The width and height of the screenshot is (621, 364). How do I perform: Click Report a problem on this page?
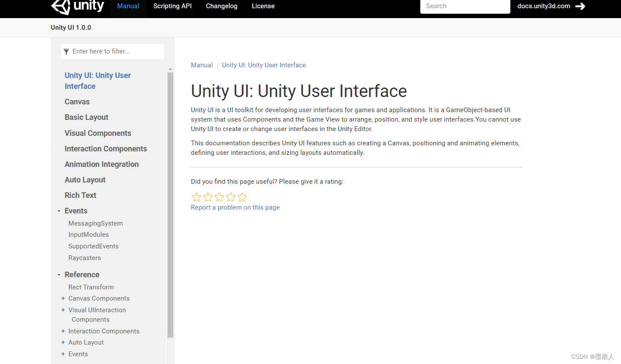pyautogui.click(x=235, y=207)
